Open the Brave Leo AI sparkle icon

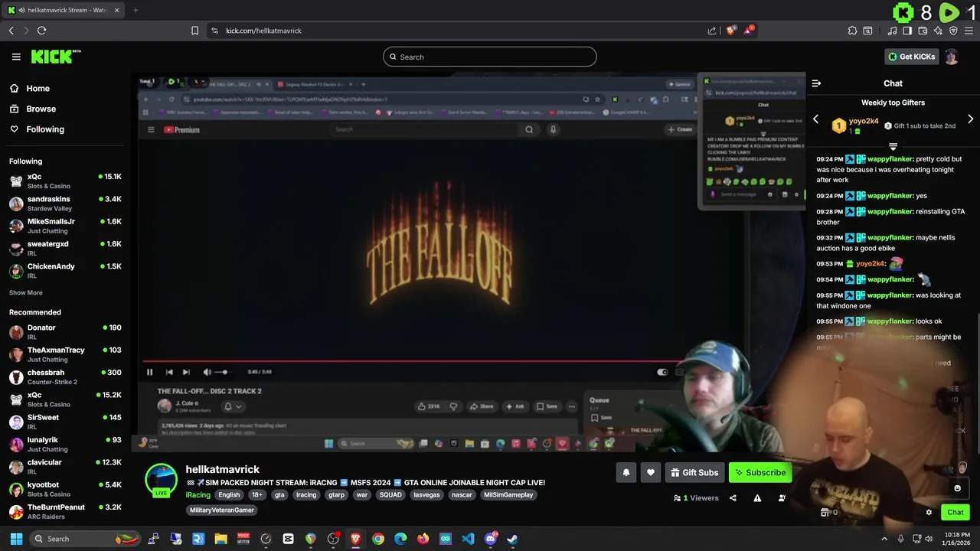pos(938,31)
